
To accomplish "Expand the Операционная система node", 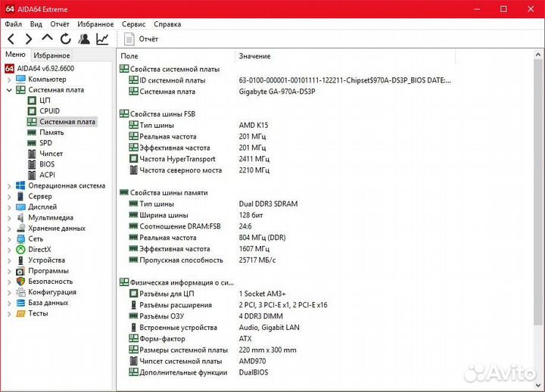I will tap(9, 186).
